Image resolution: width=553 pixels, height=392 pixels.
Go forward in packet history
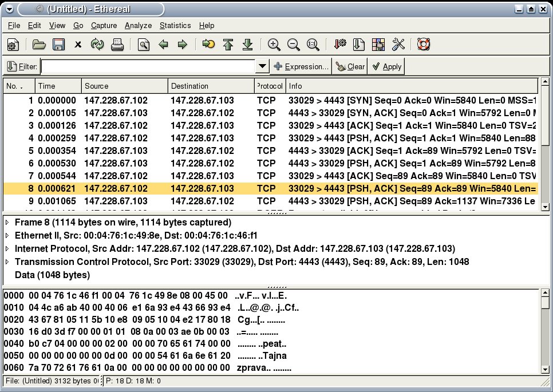click(183, 45)
